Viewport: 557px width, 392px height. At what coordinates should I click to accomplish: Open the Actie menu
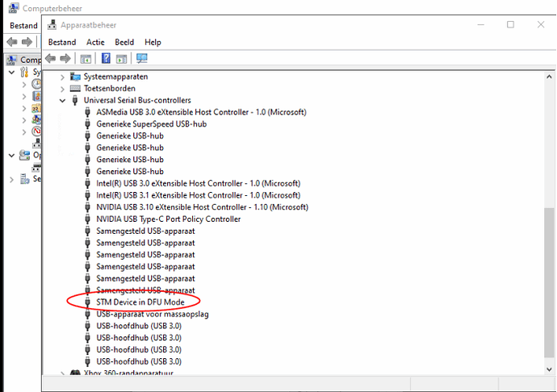pos(95,42)
